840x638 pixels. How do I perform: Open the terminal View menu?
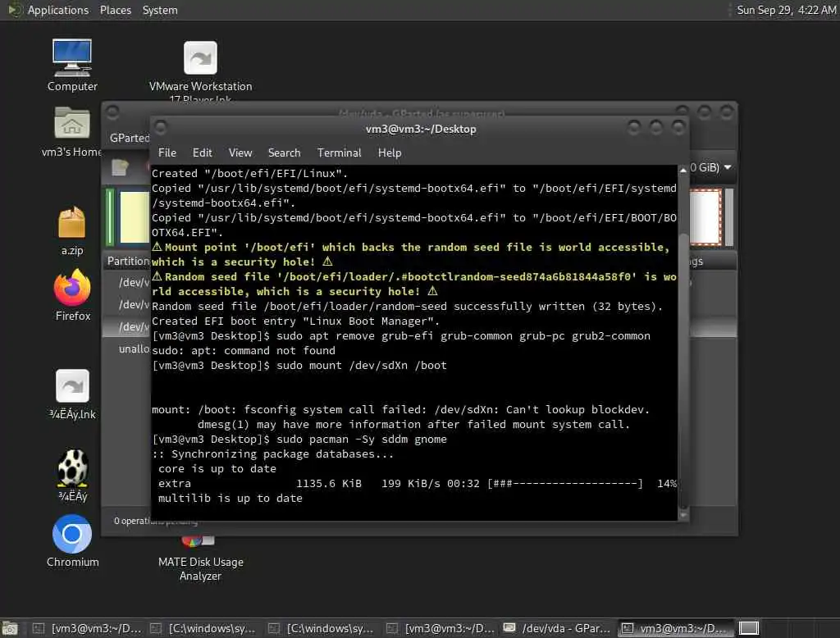(x=240, y=153)
